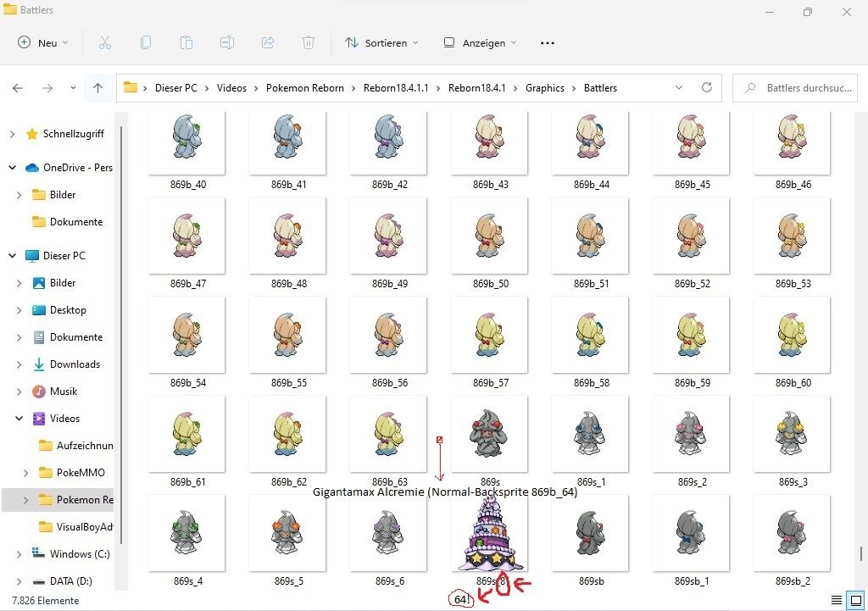Click the Share icon in toolbar
868x611 pixels.
click(268, 42)
